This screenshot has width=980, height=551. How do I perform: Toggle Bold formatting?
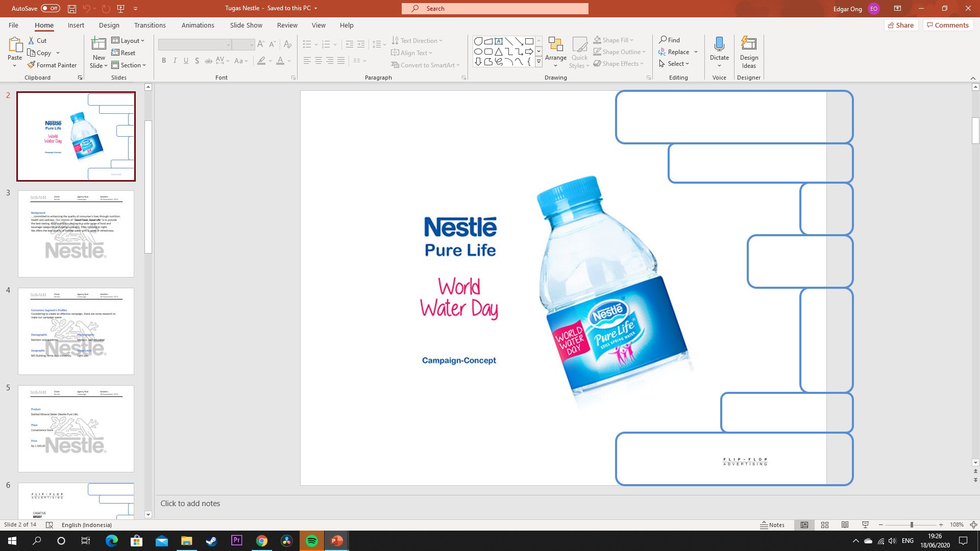[x=164, y=61]
